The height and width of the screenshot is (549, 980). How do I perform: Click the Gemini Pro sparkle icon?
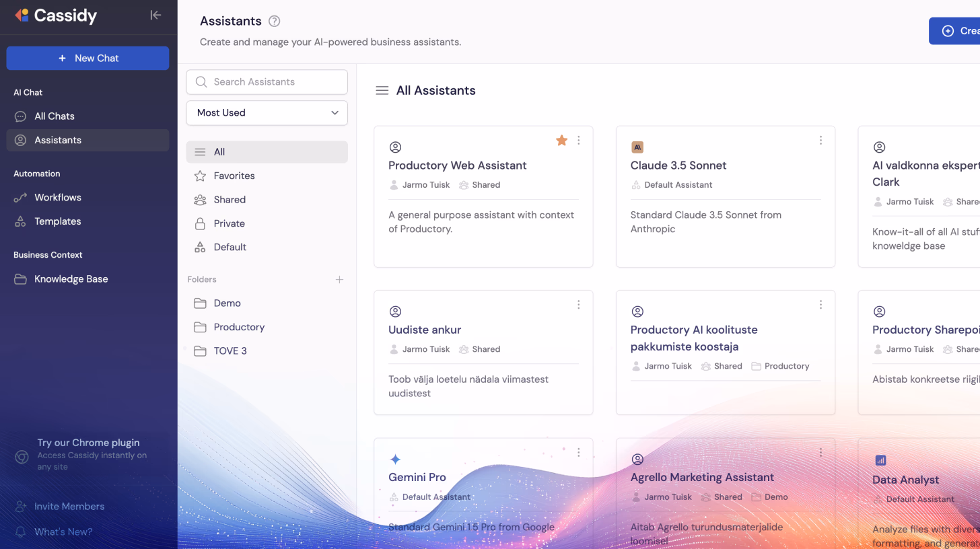pyautogui.click(x=395, y=460)
